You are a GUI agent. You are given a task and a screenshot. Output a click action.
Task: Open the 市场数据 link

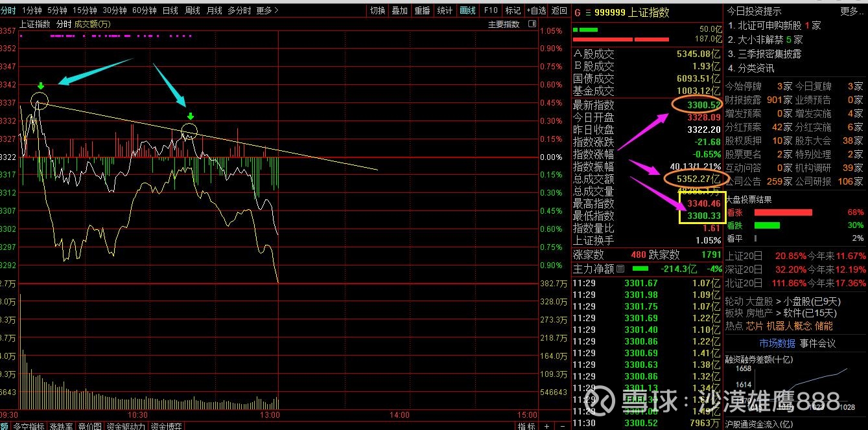[777, 343]
